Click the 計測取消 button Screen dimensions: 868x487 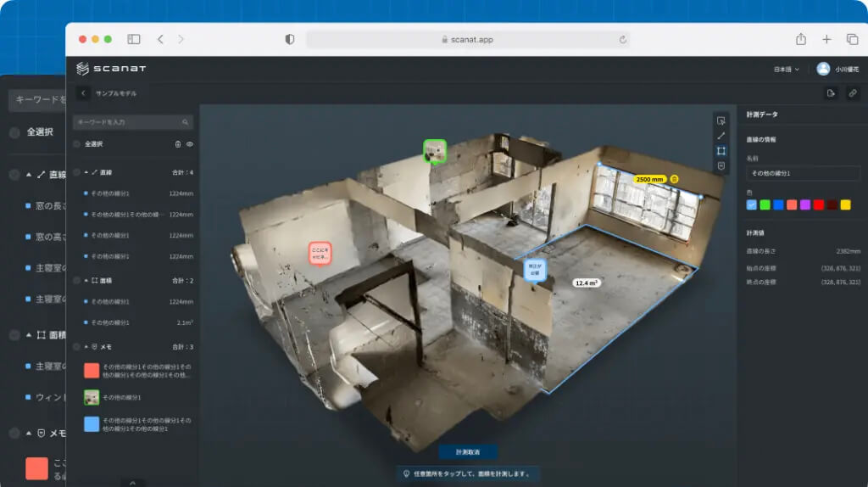(x=467, y=452)
